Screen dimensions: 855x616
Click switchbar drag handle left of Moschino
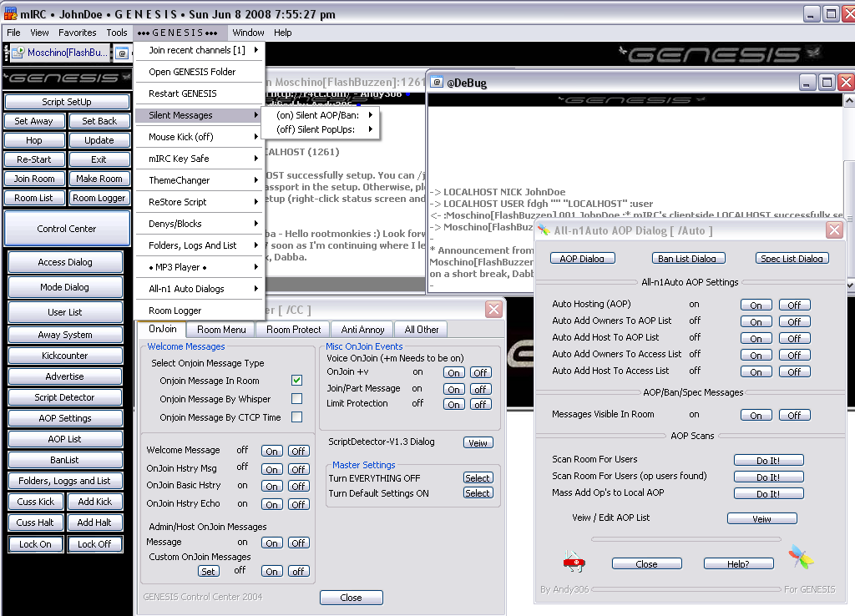7,53
